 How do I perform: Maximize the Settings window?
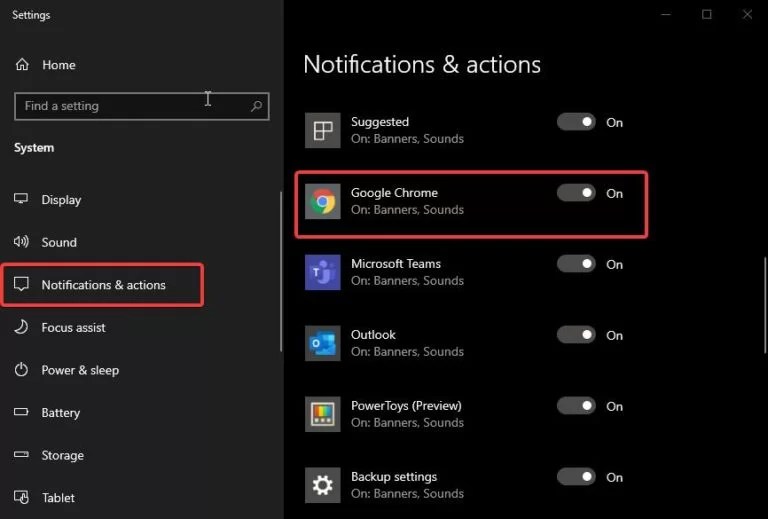tap(707, 15)
